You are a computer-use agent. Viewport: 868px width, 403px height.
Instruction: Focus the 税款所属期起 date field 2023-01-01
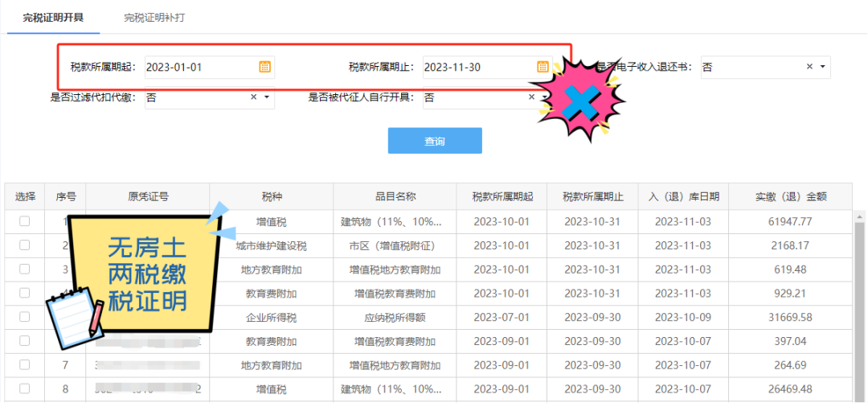point(210,67)
